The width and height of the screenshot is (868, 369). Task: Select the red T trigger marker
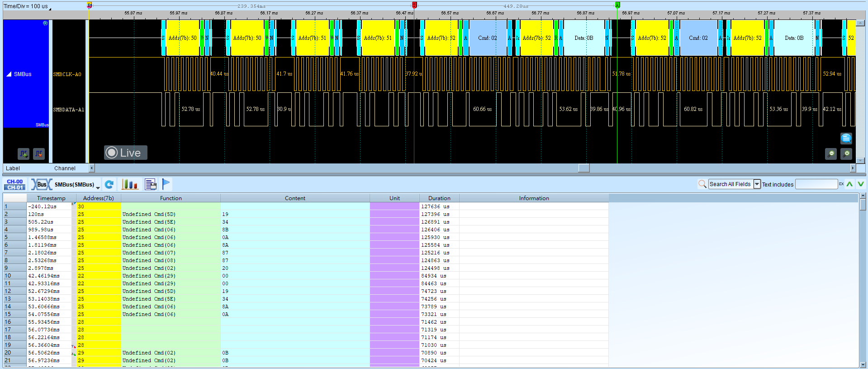coord(414,5)
